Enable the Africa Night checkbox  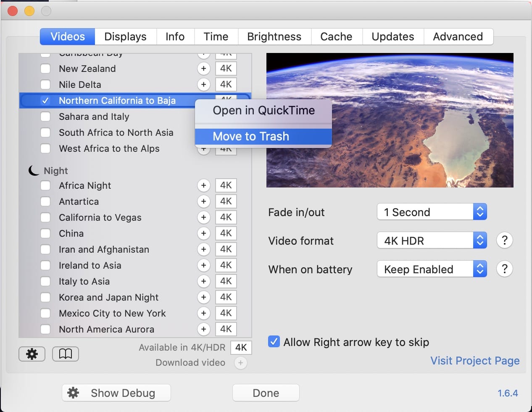click(45, 185)
